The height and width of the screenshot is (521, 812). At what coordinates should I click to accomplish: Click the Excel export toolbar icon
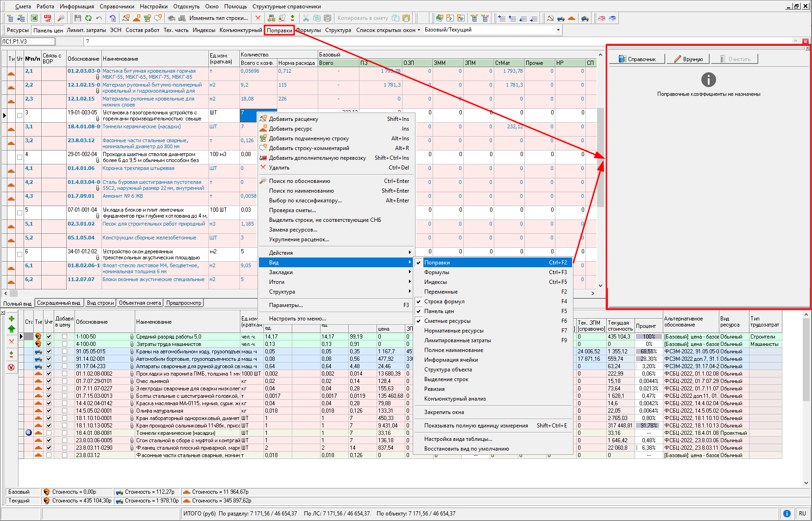(x=34, y=18)
